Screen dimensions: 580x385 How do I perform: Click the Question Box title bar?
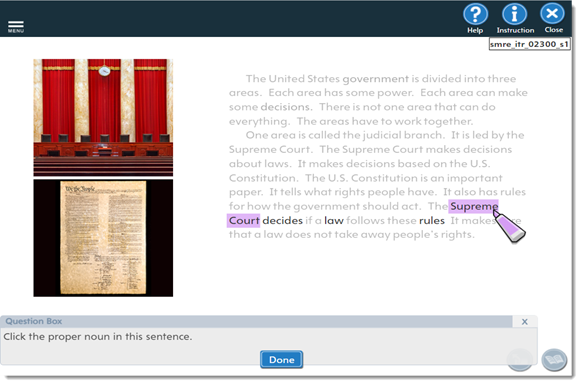tap(256, 321)
